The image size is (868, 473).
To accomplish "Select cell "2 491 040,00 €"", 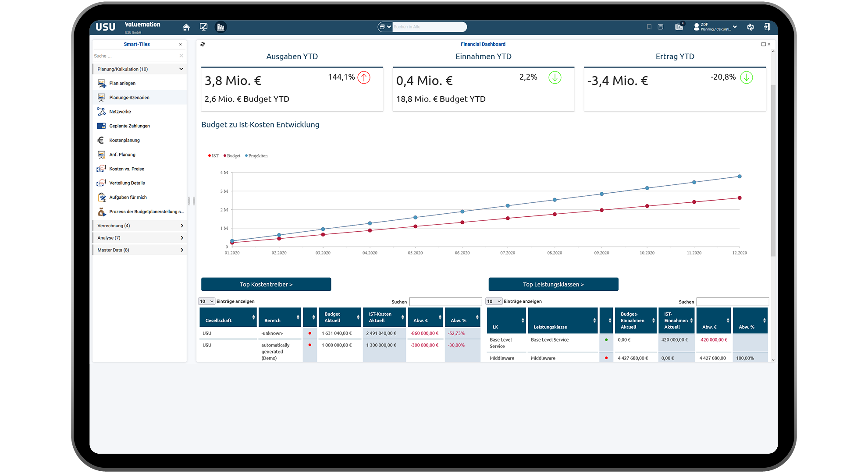I will 384,333.
